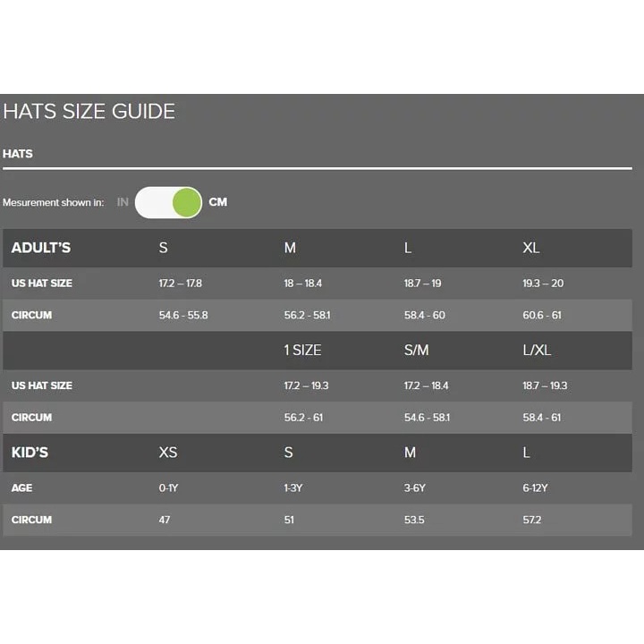Select the L/XL size column header
This screenshot has height=644, width=644.
pos(537,350)
